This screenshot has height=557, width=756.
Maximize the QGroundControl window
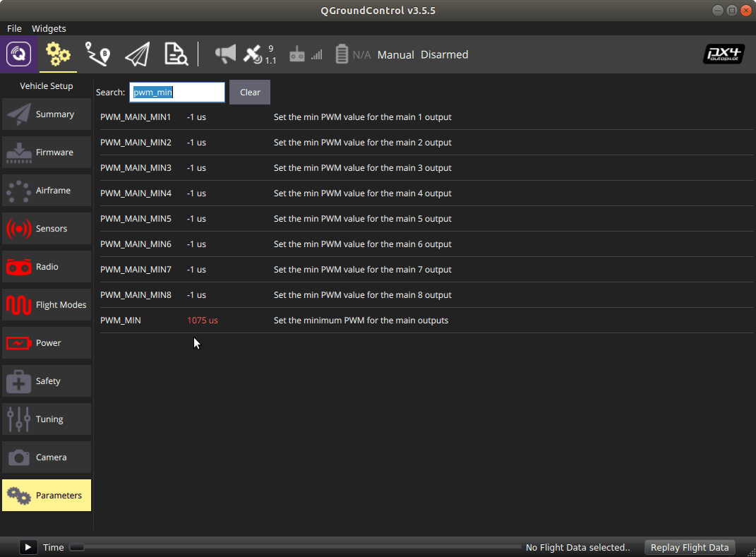click(x=731, y=10)
